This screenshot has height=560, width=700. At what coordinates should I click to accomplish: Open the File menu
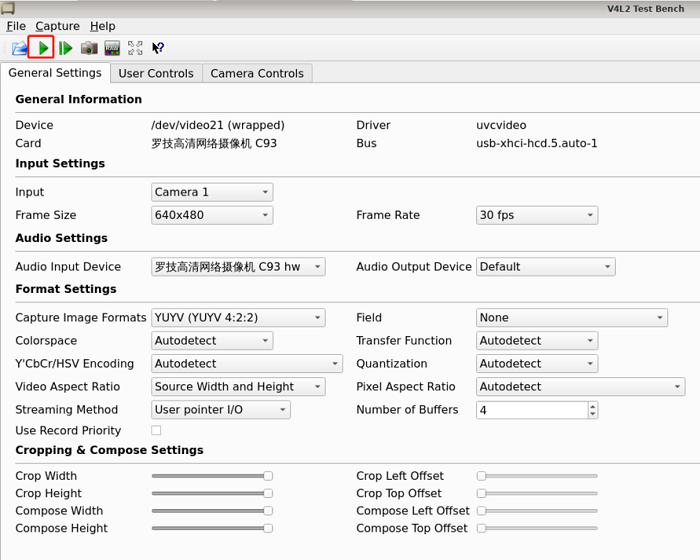click(16, 26)
